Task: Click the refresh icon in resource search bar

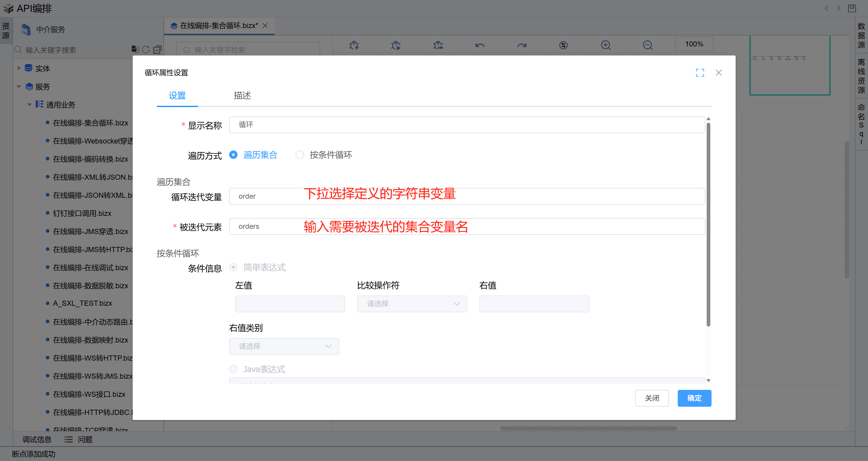Action: [146, 49]
